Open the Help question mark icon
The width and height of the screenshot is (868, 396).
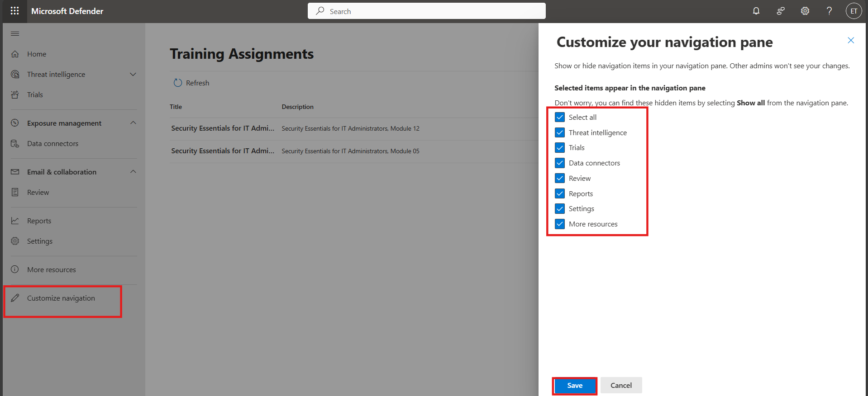point(829,11)
